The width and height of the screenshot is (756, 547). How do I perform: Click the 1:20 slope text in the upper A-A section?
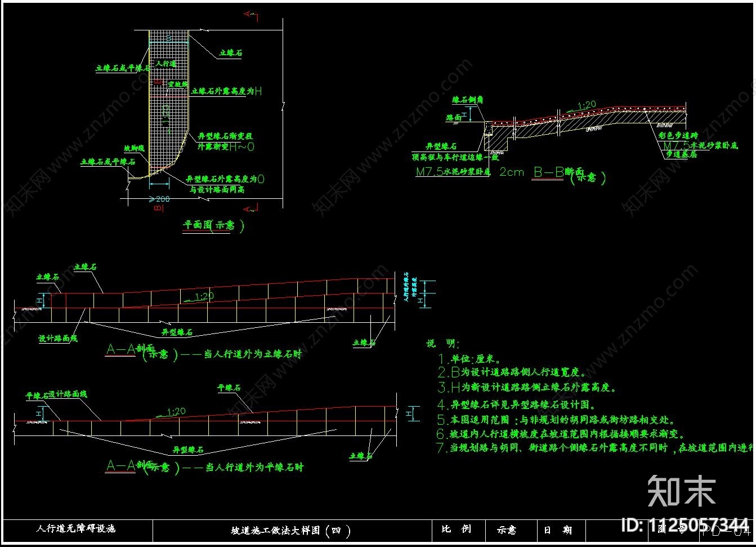pos(204,297)
